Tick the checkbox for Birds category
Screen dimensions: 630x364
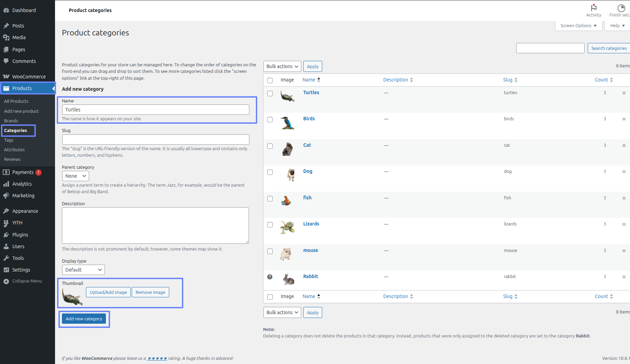coord(270,120)
